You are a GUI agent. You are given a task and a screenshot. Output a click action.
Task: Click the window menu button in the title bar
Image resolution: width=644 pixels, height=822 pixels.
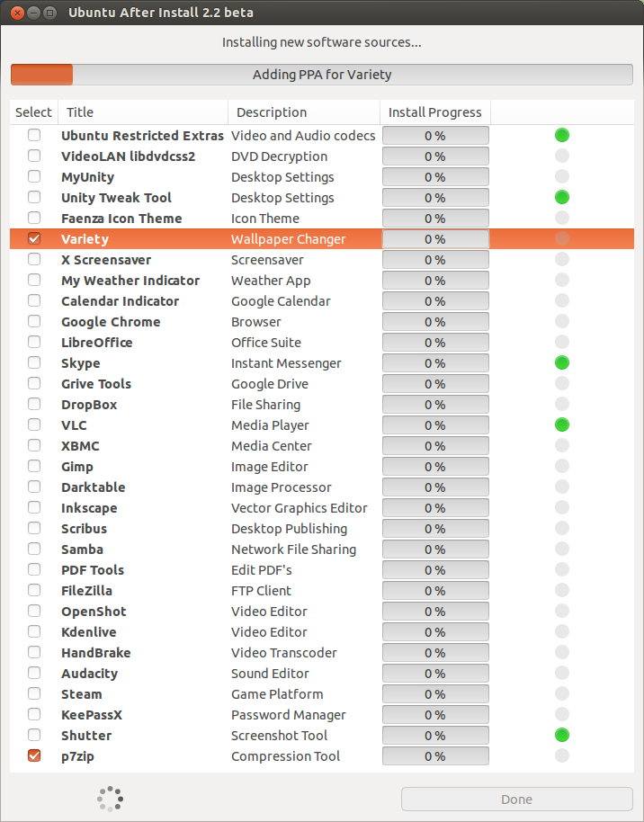click(49, 13)
